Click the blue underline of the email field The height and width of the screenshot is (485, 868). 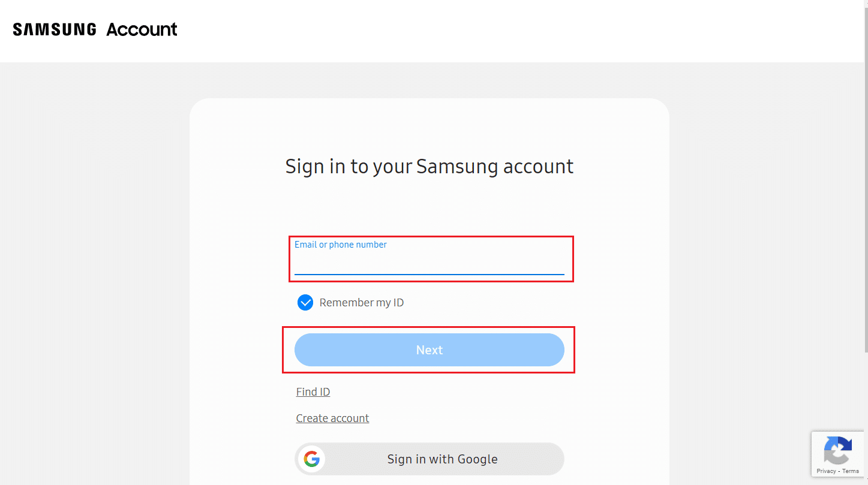click(x=429, y=274)
